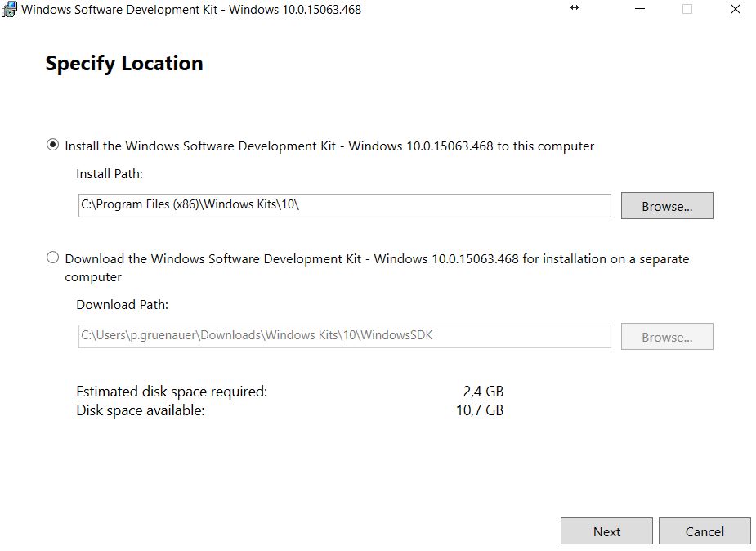Screen dimensions: 756x551
Task: Click the Specify Location heading
Action: [x=123, y=63]
